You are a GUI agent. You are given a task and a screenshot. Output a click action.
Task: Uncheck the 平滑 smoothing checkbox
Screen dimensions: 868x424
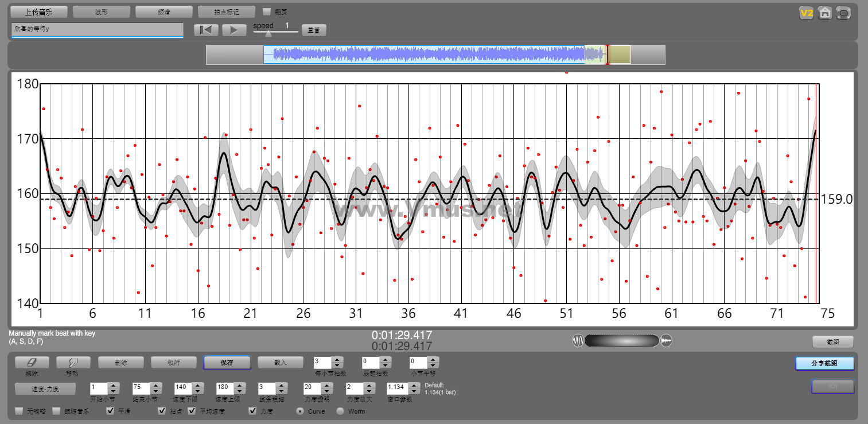111,411
